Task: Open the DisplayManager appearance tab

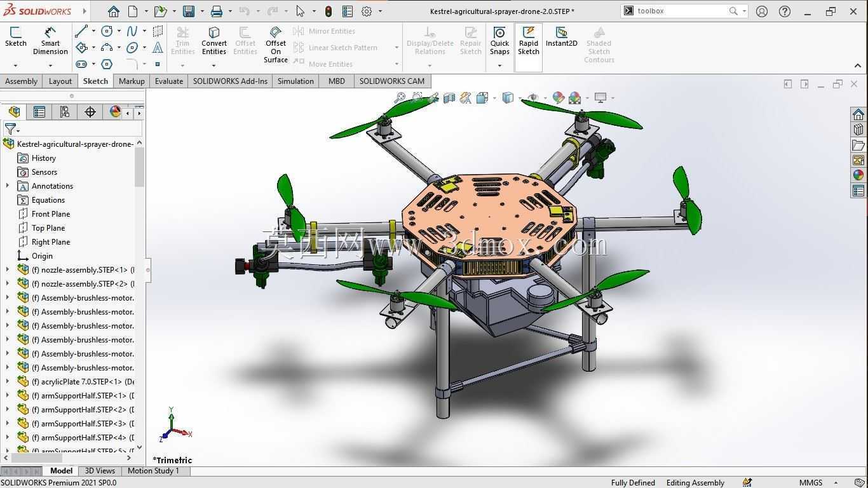Action: pos(115,112)
